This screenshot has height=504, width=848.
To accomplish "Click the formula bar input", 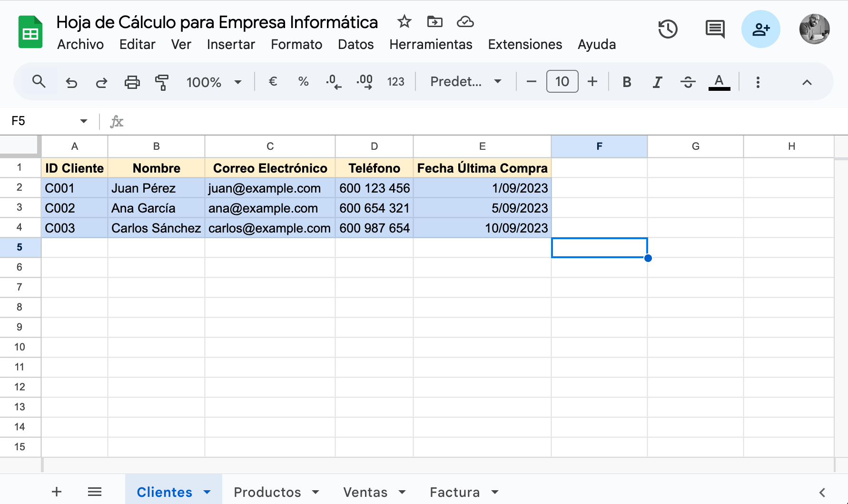I will [x=333, y=121].
